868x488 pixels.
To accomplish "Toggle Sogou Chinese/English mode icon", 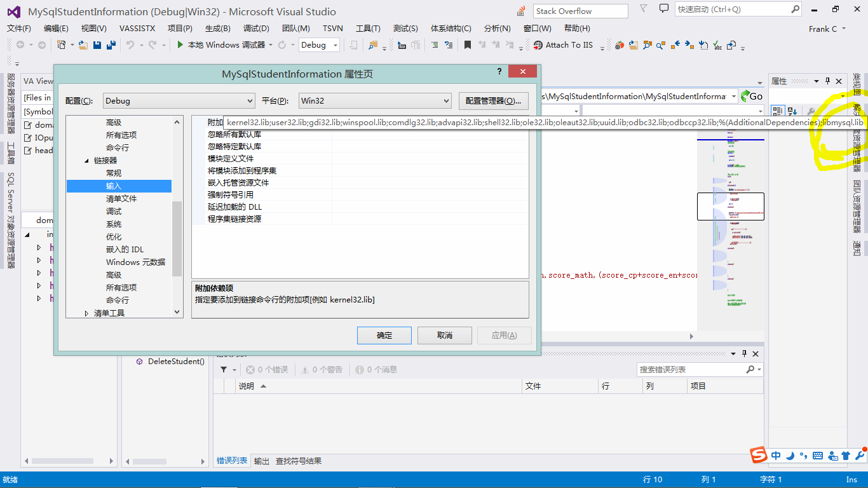I will click(x=776, y=456).
